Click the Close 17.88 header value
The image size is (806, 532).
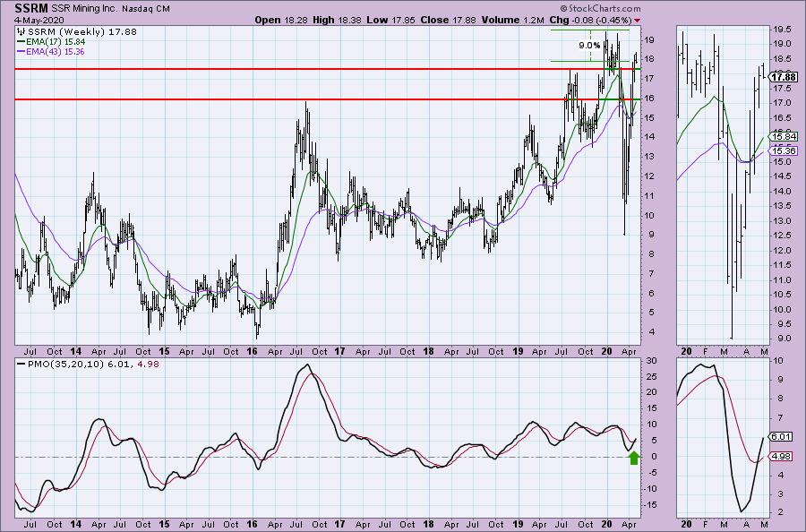449,20
